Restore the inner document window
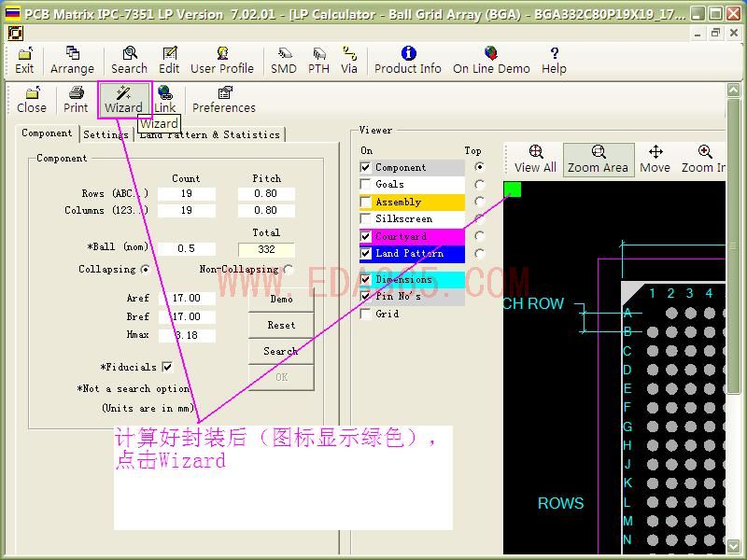747x560 pixels. tap(715, 33)
